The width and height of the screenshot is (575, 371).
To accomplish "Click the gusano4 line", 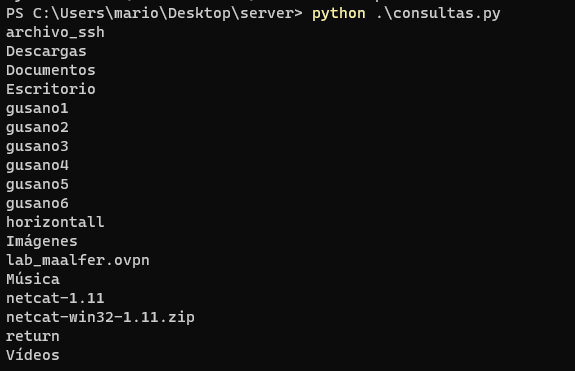I will coord(37,166).
